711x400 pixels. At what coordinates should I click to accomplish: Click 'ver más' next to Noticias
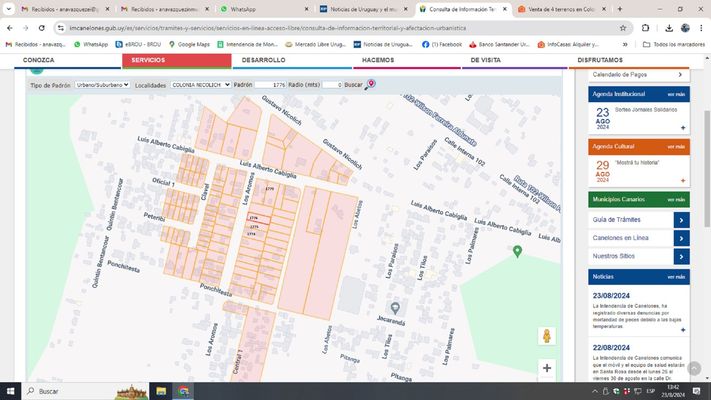(676, 276)
